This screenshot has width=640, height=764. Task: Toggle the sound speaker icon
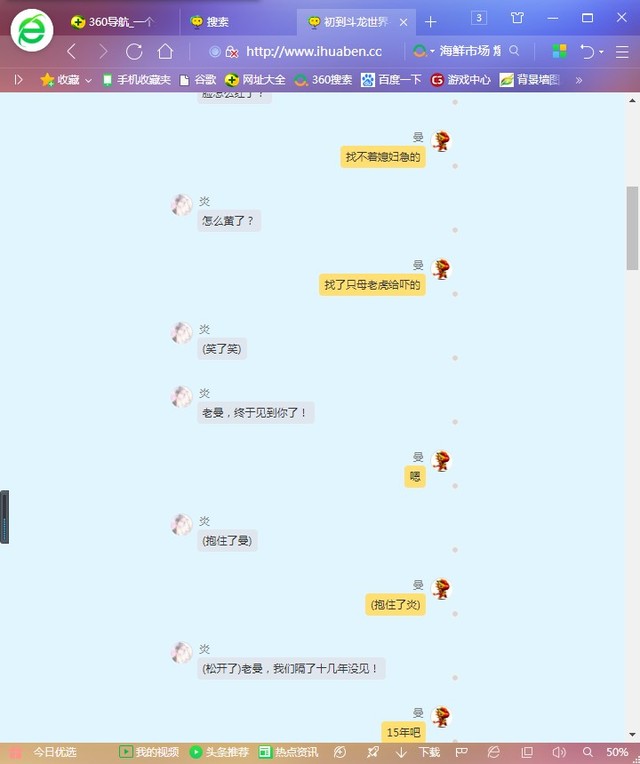click(559, 752)
